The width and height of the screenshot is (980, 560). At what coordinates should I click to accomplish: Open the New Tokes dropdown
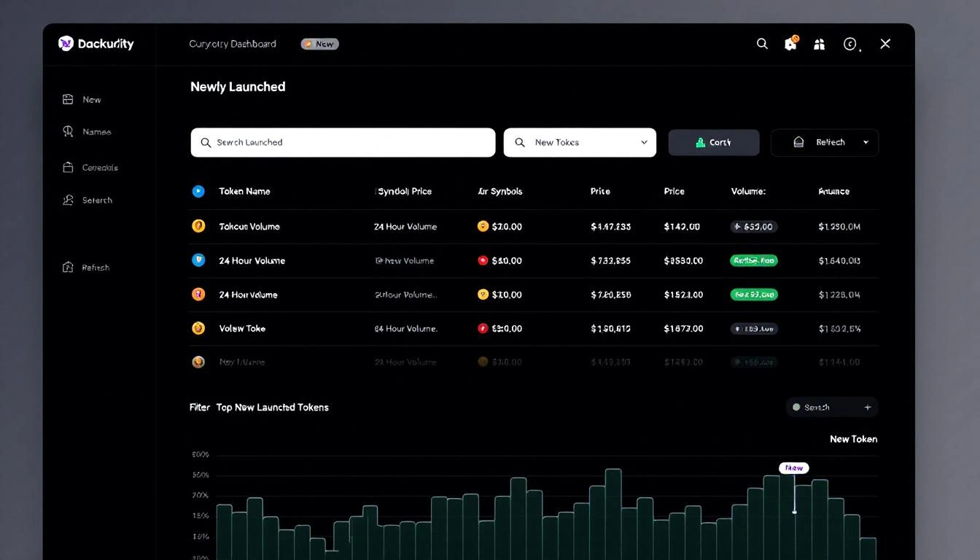coord(580,142)
